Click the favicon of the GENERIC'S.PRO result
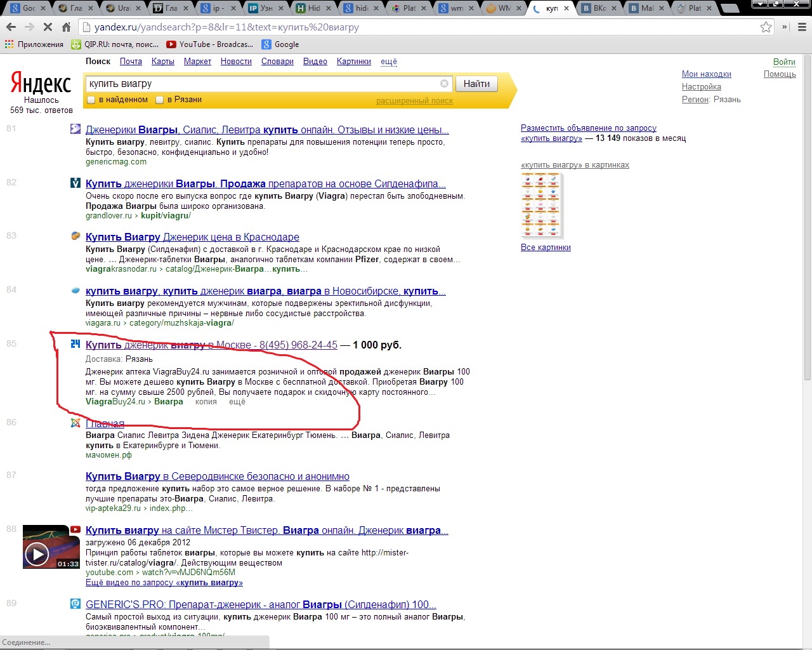812x650 pixels. click(x=75, y=604)
